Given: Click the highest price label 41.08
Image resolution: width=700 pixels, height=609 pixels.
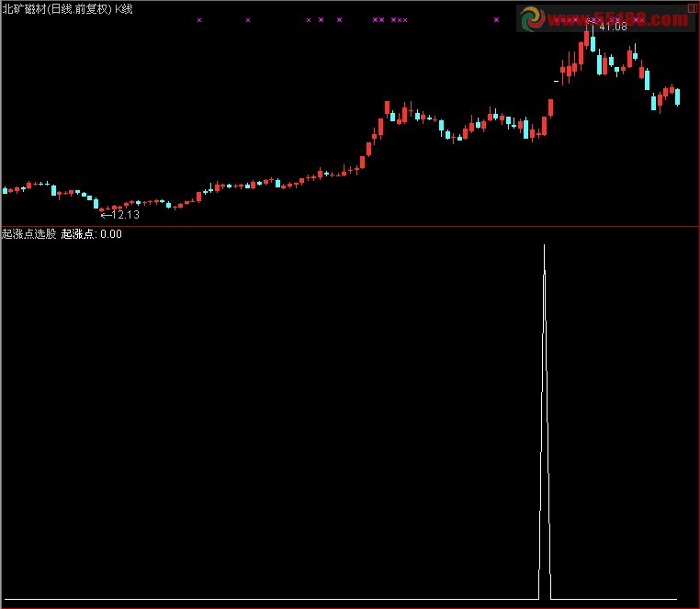Looking at the screenshot, I should coord(613,27).
